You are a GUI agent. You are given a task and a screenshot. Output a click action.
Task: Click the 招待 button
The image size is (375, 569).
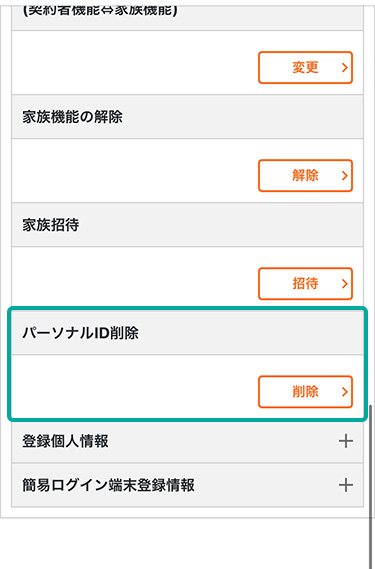click(305, 284)
